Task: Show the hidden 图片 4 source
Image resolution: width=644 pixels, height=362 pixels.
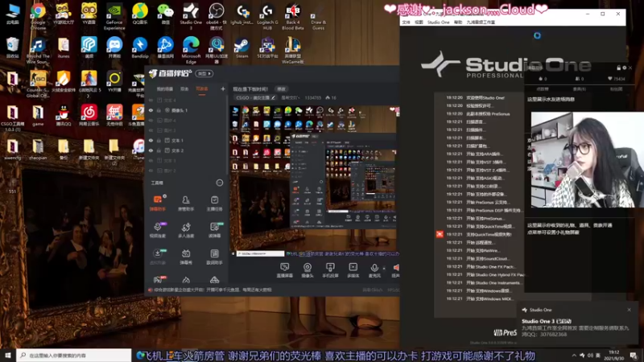Action: 151,120
